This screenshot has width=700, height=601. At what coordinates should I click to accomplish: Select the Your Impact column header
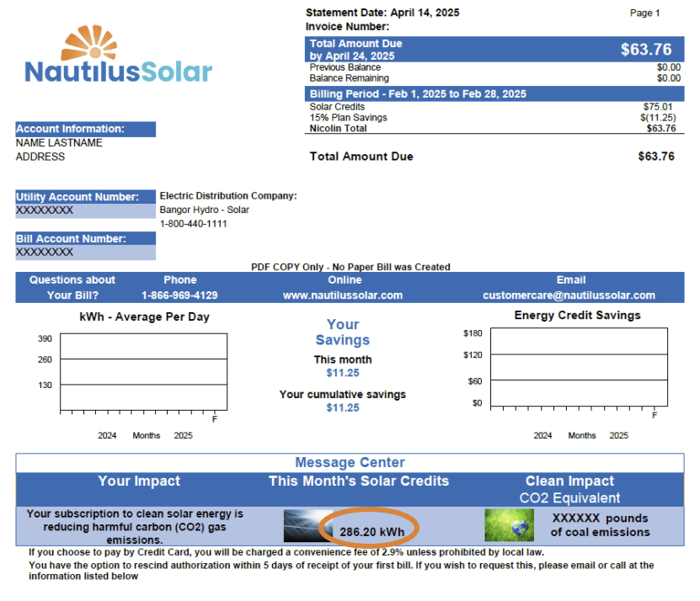click(139, 481)
